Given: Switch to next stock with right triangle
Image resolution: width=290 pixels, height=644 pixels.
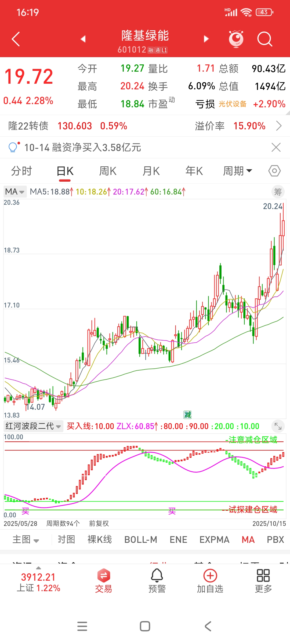Looking at the screenshot, I should 206,39.
